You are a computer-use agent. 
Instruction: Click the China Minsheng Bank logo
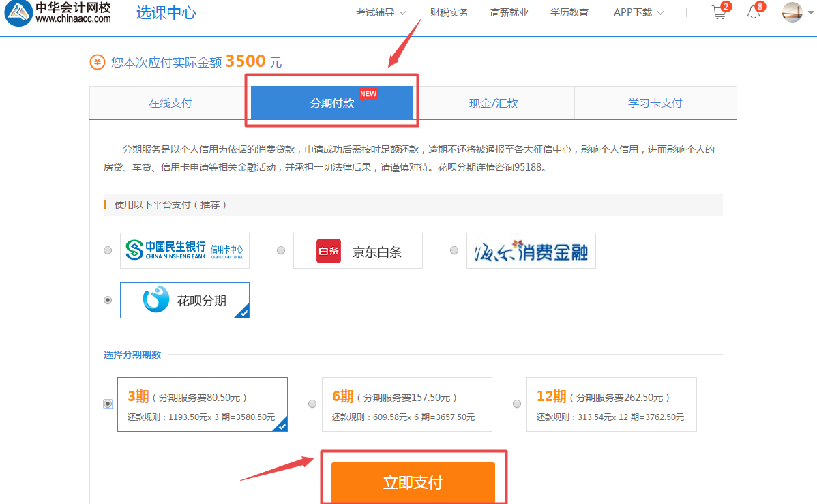(185, 251)
